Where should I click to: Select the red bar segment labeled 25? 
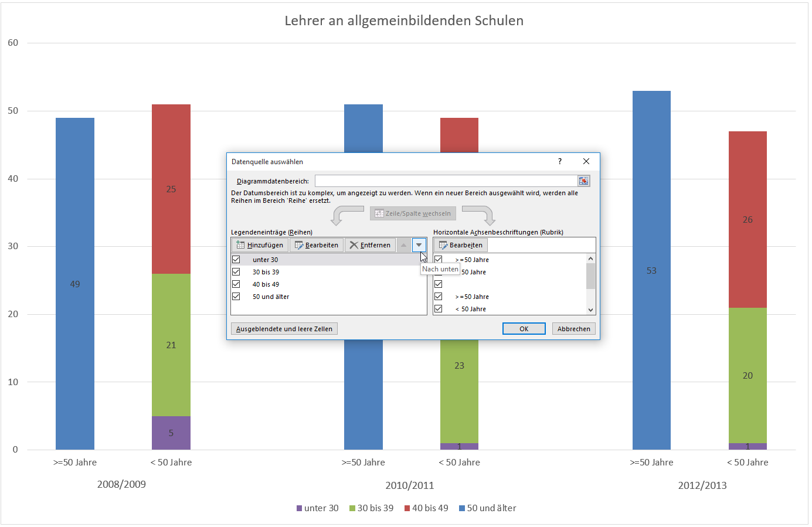(x=171, y=189)
